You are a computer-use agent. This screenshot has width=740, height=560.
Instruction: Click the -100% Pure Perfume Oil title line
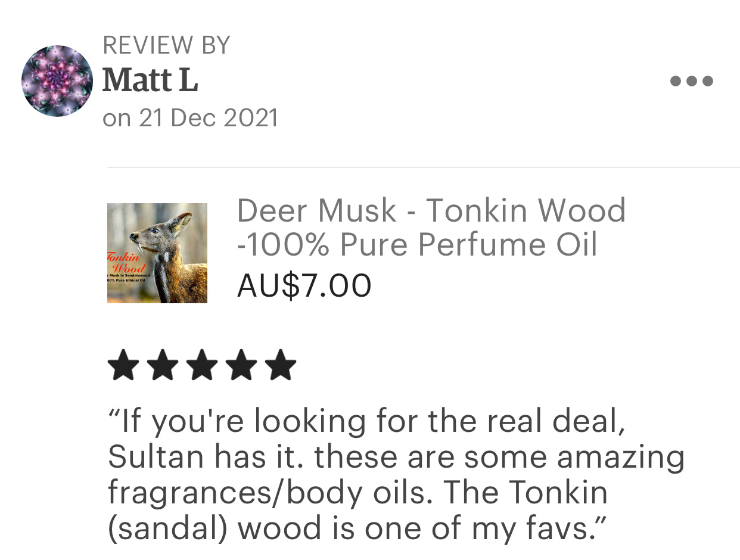pos(417,245)
